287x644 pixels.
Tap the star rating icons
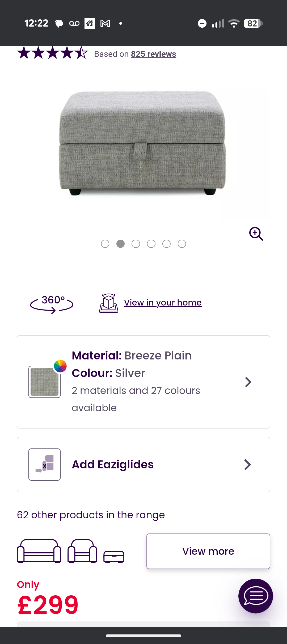point(52,53)
